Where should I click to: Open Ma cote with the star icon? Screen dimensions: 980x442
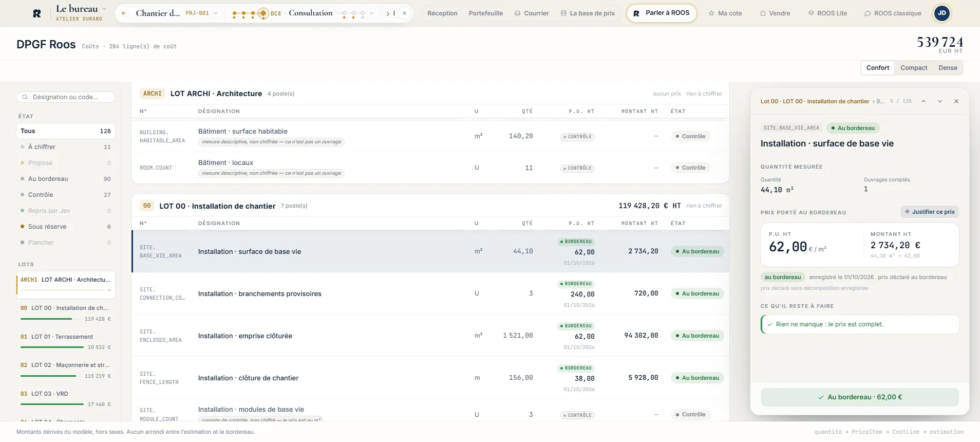[725, 13]
